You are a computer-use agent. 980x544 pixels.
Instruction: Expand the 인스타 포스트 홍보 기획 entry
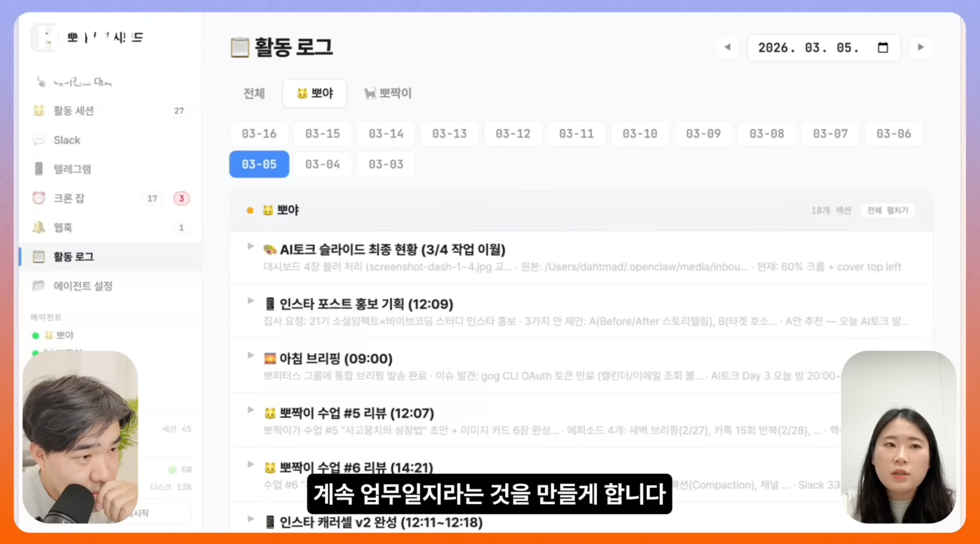coord(250,300)
